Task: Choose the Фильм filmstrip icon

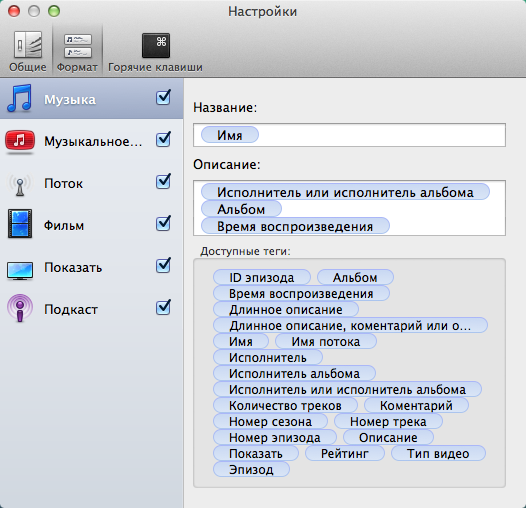Action: click(x=20, y=223)
